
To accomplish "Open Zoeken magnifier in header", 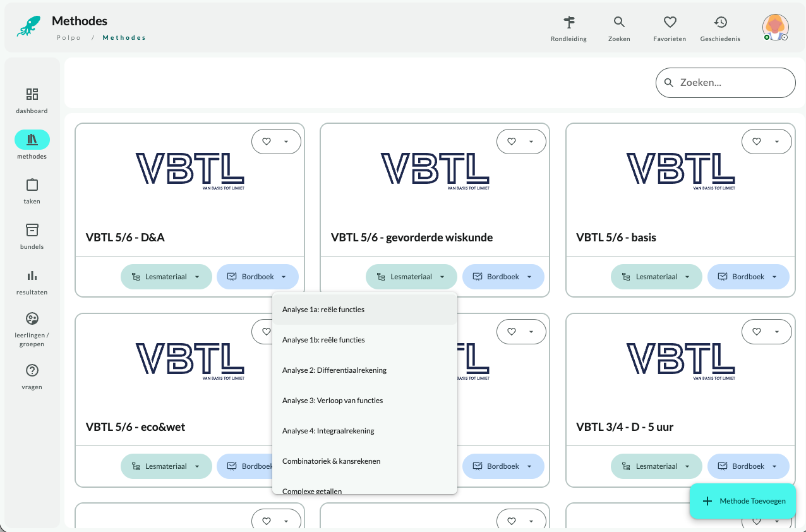I will [619, 22].
